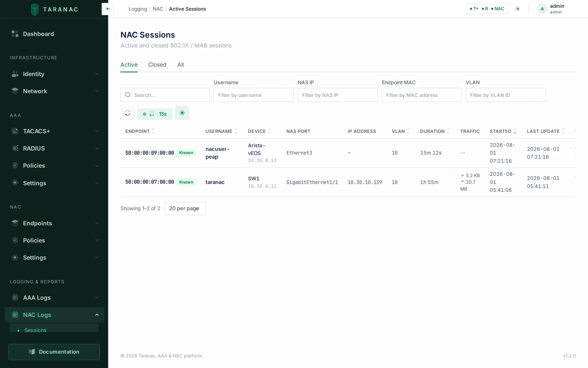Click the NAC breadcrumb link
The image size is (588, 368).
click(x=158, y=9)
